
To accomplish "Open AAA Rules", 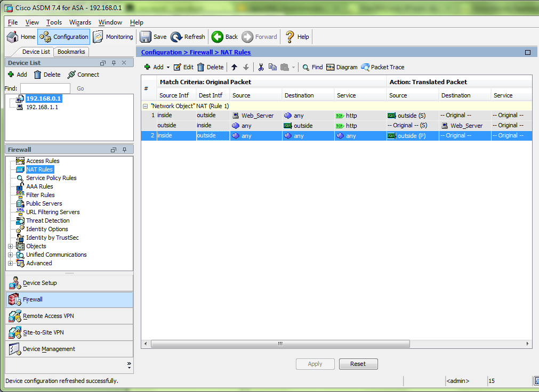I will [x=39, y=186].
